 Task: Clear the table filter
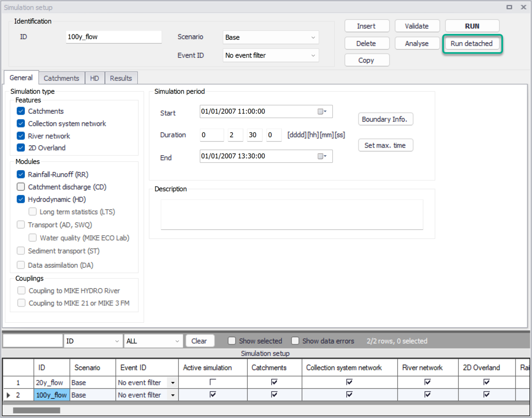click(199, 341)
